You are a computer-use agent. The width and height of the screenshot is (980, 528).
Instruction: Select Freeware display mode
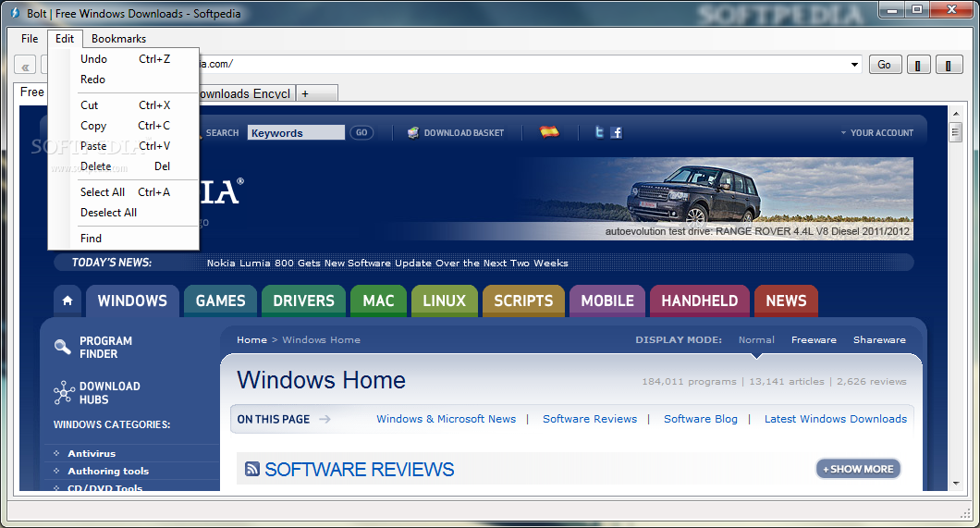814,340
